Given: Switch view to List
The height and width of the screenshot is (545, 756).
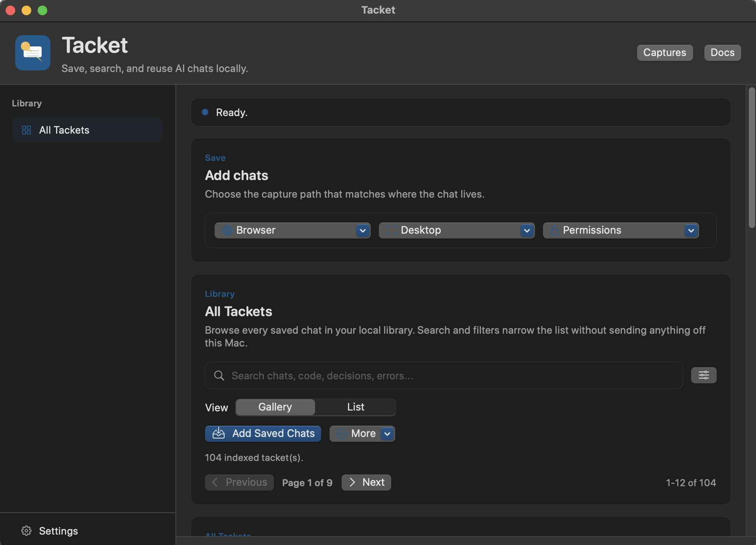Looking at the screenshot, I should pos(356,407).
